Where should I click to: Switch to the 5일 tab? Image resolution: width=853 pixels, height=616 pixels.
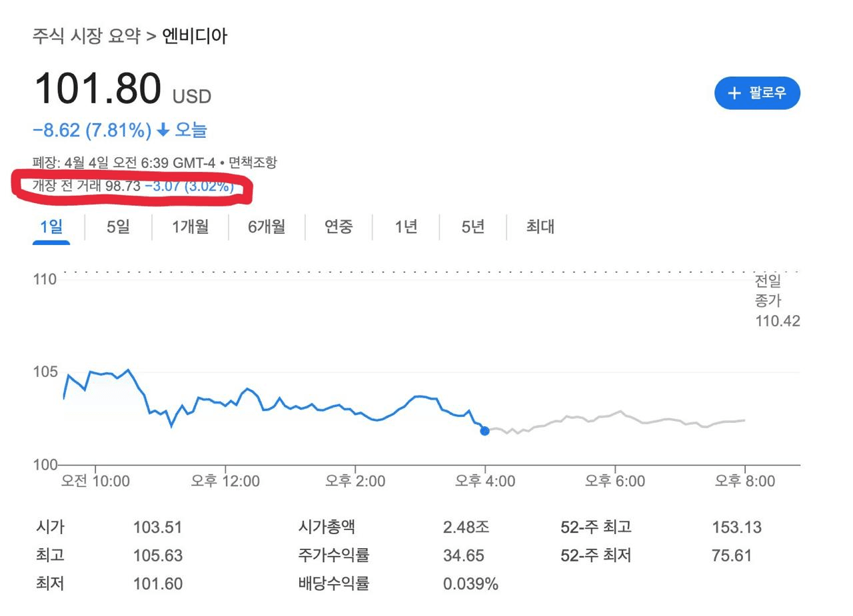click(x=118, y=227)
